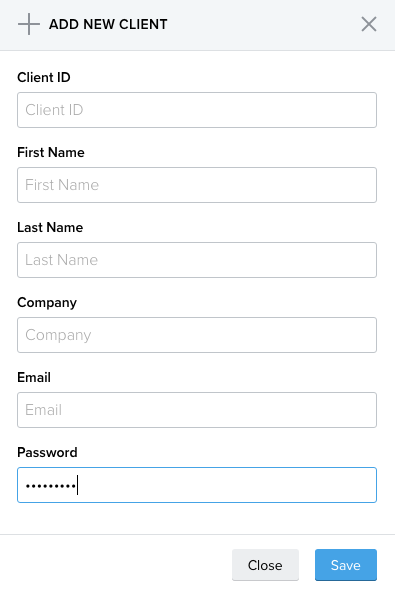
Task: Focus the Last Name input field
Action: [x=197, y=260]
